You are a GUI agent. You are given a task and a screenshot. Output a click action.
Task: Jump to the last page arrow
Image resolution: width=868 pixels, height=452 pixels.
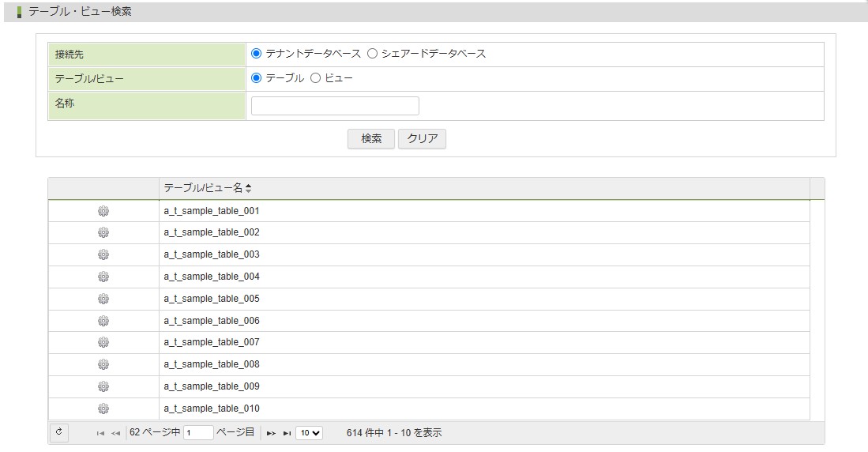[287, 433]
